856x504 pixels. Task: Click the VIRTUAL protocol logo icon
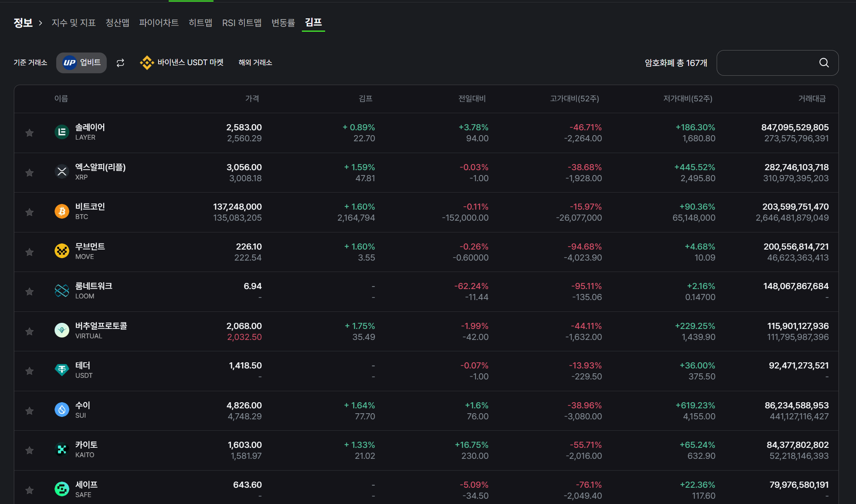point(62,330)
